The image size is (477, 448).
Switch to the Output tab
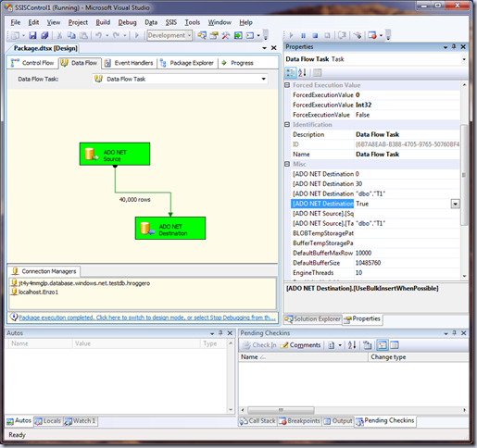pos(338,421)
